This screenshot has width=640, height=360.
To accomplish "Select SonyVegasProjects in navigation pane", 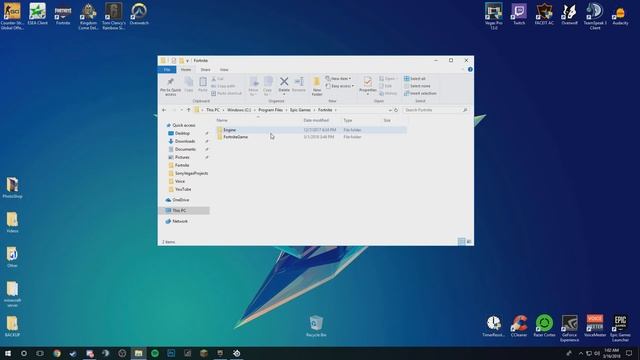I will (191, 173).
